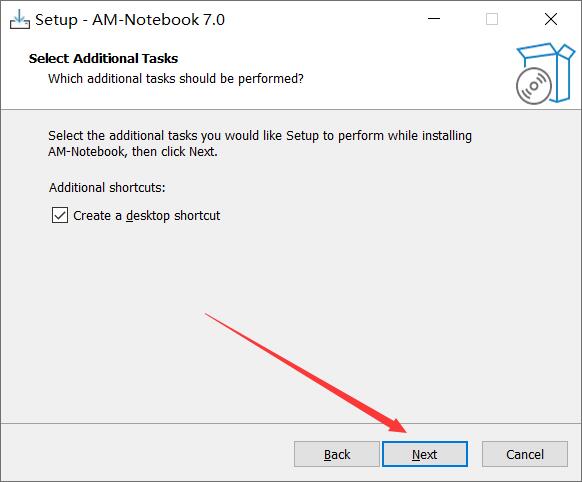Click the "AM-Notebook, then click Next." line
This screenshot has height=482, width=582.
133,152
